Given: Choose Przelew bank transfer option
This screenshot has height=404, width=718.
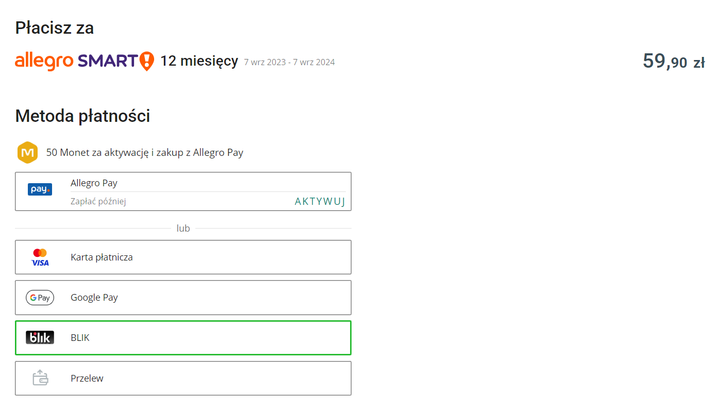Looking at the screenshot, I should [183, 378].
